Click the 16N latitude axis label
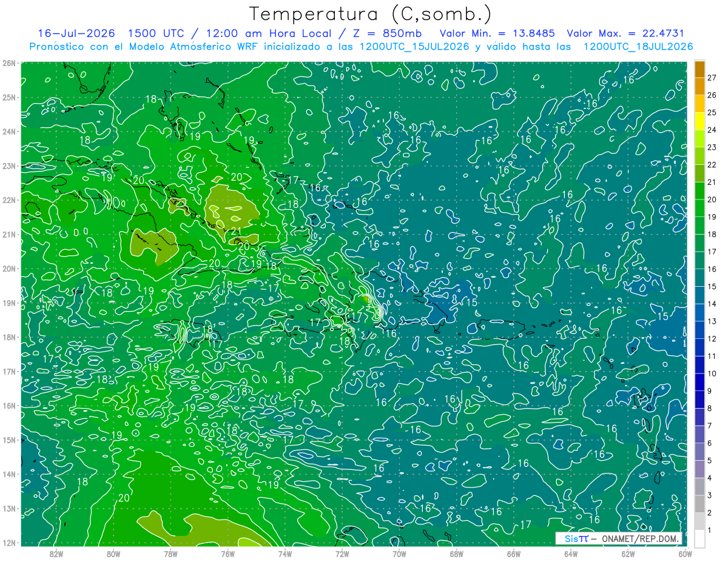728x562 pixels. (9, 406)
